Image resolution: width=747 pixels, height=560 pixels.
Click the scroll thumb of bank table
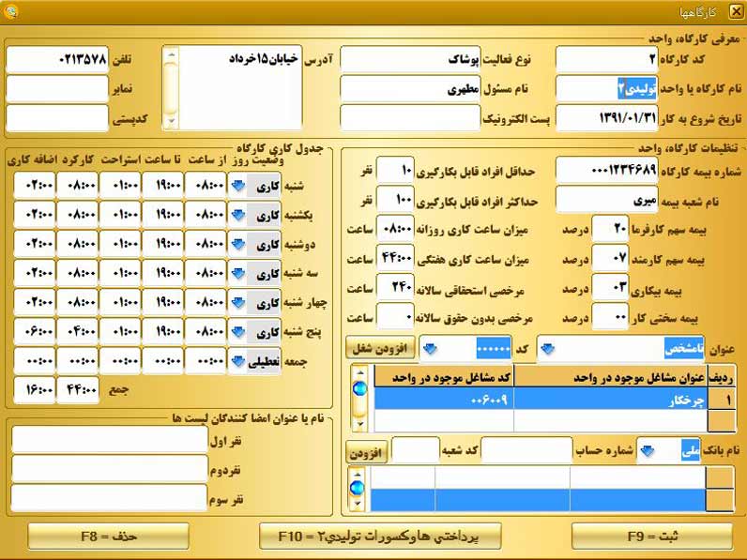(x=358, y=488)
